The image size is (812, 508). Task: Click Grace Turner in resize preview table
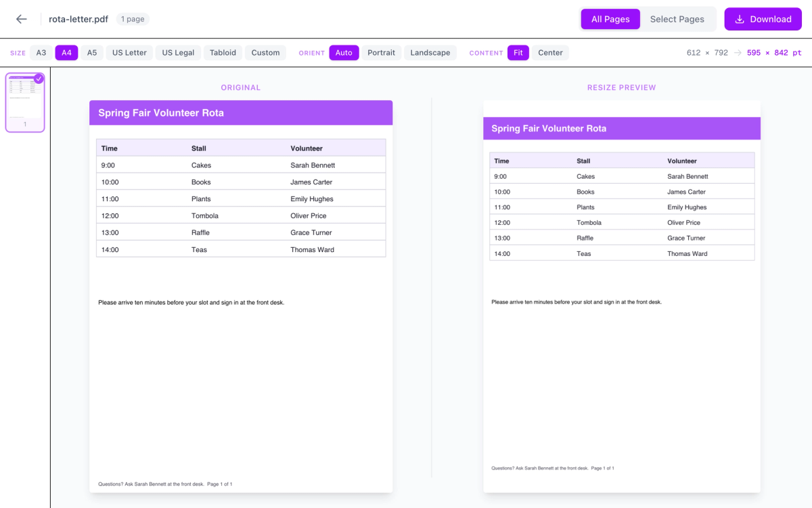pos(686,238)
